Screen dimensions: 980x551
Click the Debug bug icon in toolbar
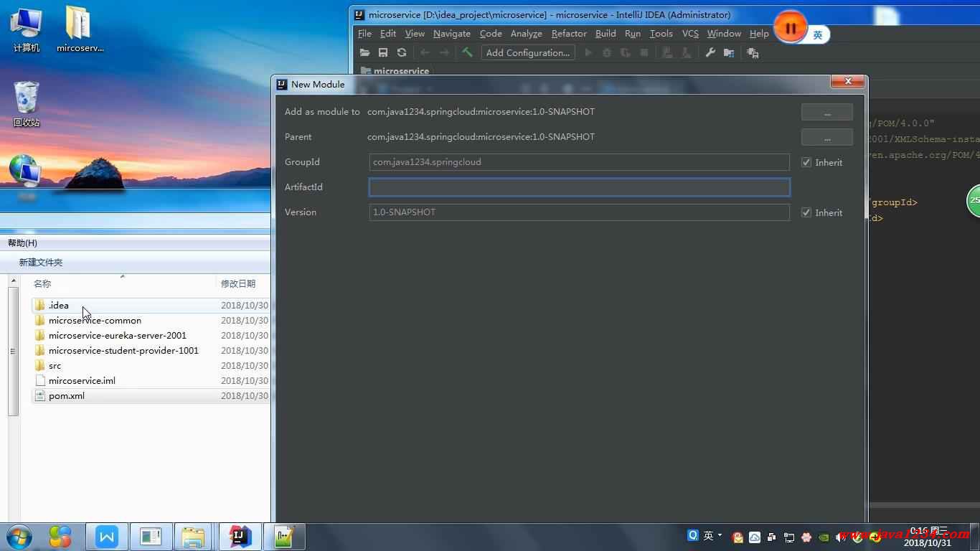607,52
